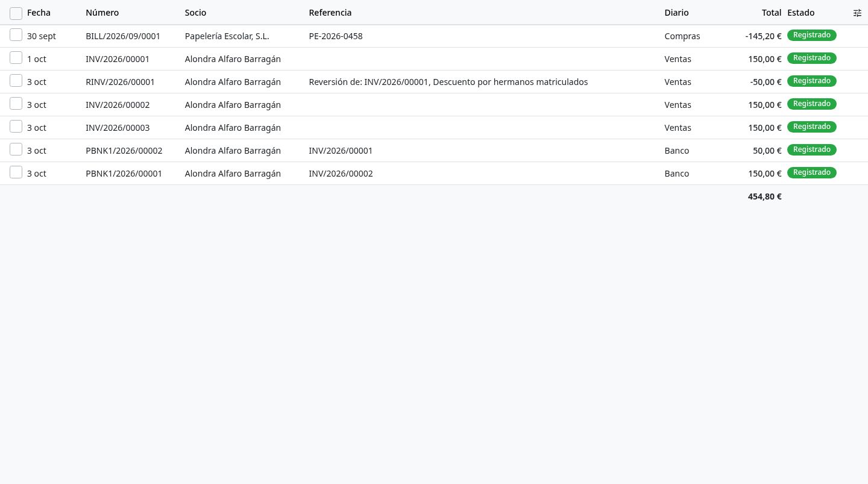The image size is (868, 484).
Task: Select the checkbox for BILL/2026/09/0001
Action: click(x=16, y=35)
